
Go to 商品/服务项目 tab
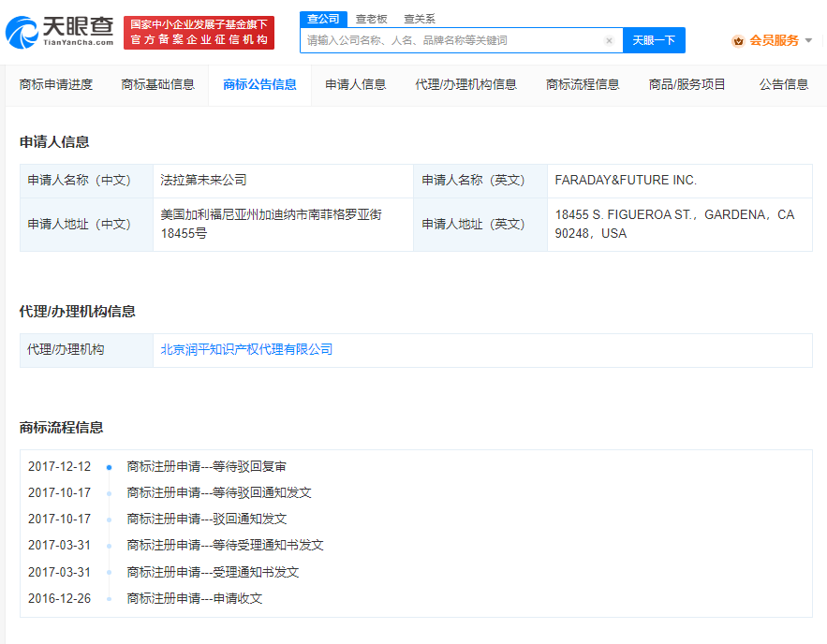pyautogui.click(x=687, y=84)
